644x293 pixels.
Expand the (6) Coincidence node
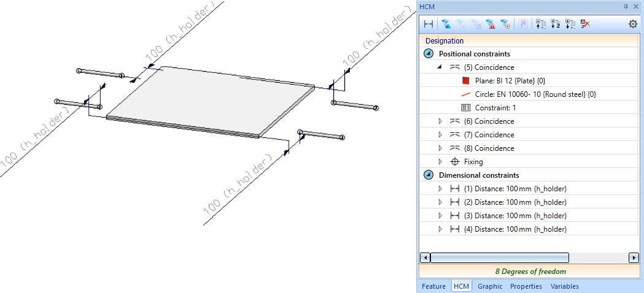(440, 121)
